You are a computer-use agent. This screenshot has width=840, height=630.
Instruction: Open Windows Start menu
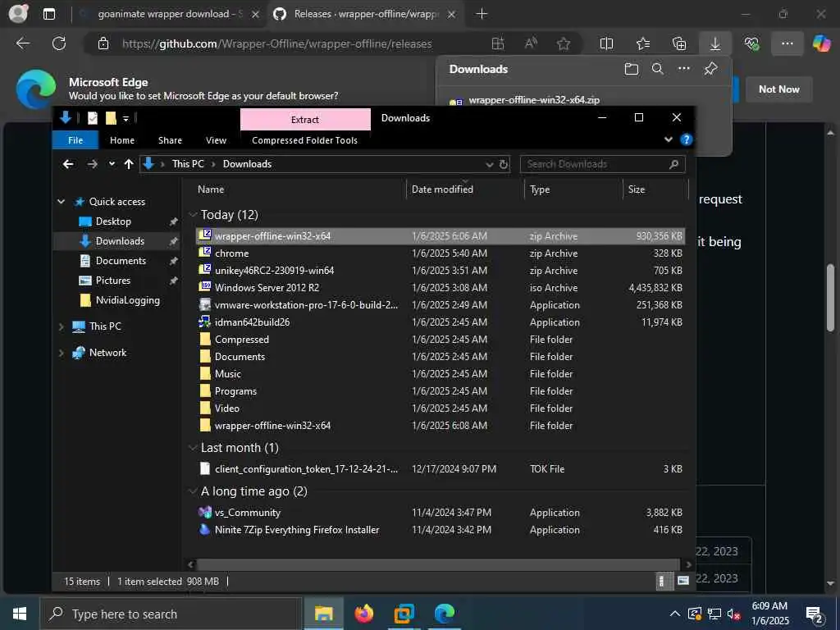click(20, 614)
